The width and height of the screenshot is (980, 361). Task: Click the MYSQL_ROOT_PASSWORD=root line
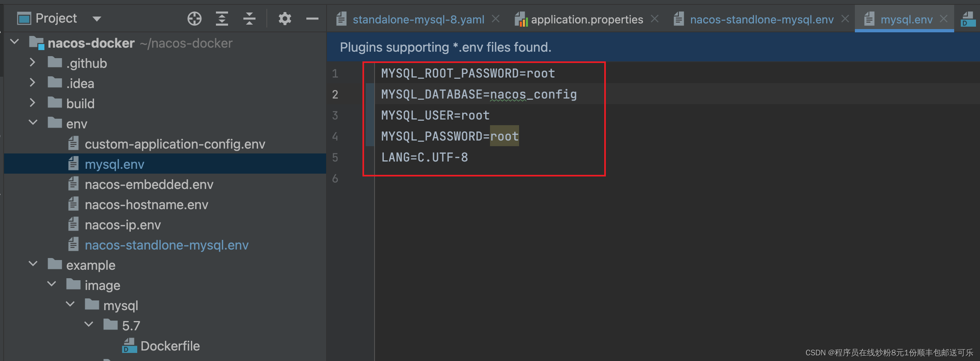tap(468, 73)
